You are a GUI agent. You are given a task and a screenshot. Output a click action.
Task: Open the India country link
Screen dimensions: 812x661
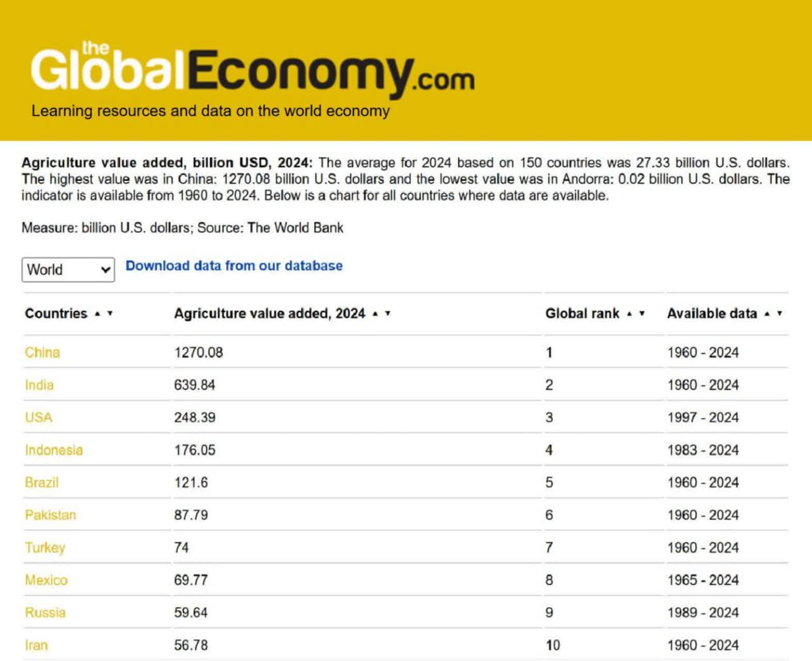pyautogui.click(x=39, y=385)
